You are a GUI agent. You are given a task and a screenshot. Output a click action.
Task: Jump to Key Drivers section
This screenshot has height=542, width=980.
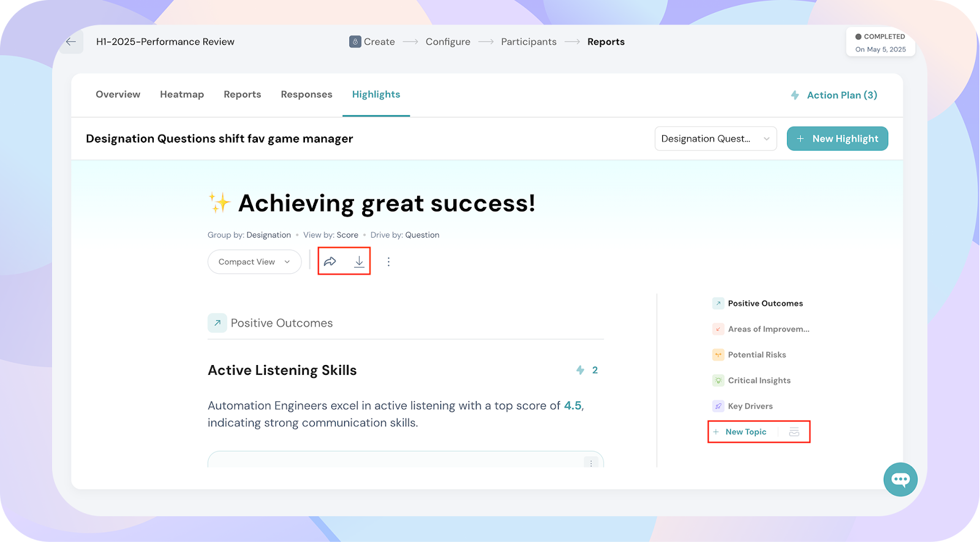coord(750,406)
